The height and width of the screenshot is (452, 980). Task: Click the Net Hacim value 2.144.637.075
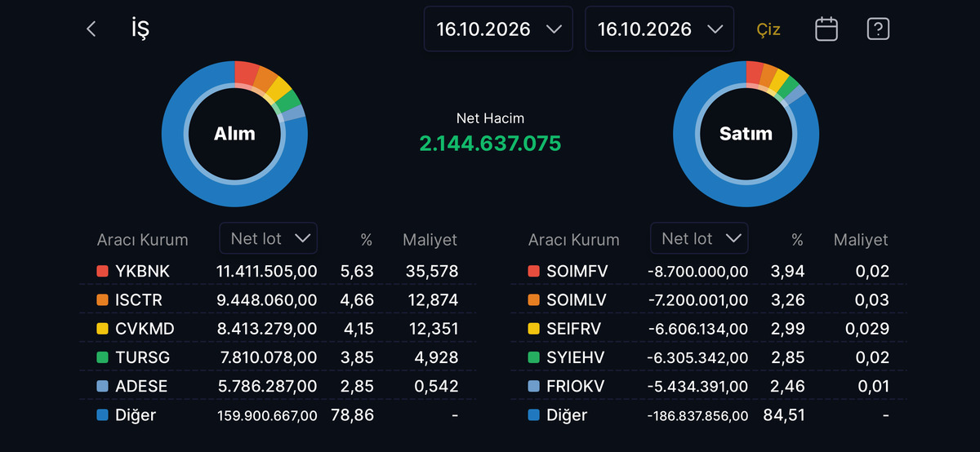click(x=490, y=144)
